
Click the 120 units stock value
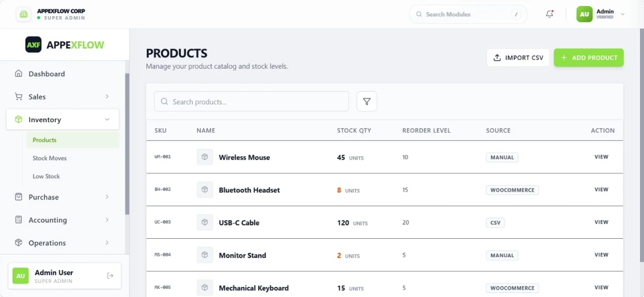point(352,223)
